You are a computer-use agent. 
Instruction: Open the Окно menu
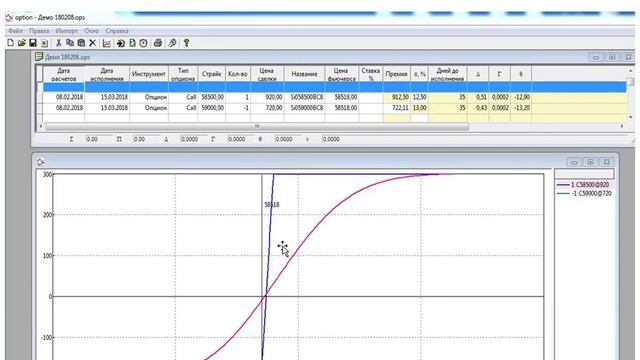pyautogui.click(x=91, y=31)
